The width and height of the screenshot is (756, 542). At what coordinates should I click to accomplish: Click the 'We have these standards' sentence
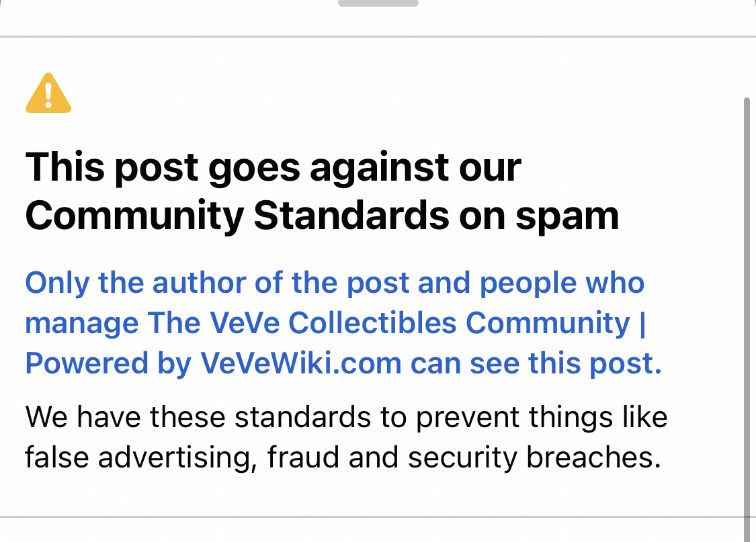(198, 416)
